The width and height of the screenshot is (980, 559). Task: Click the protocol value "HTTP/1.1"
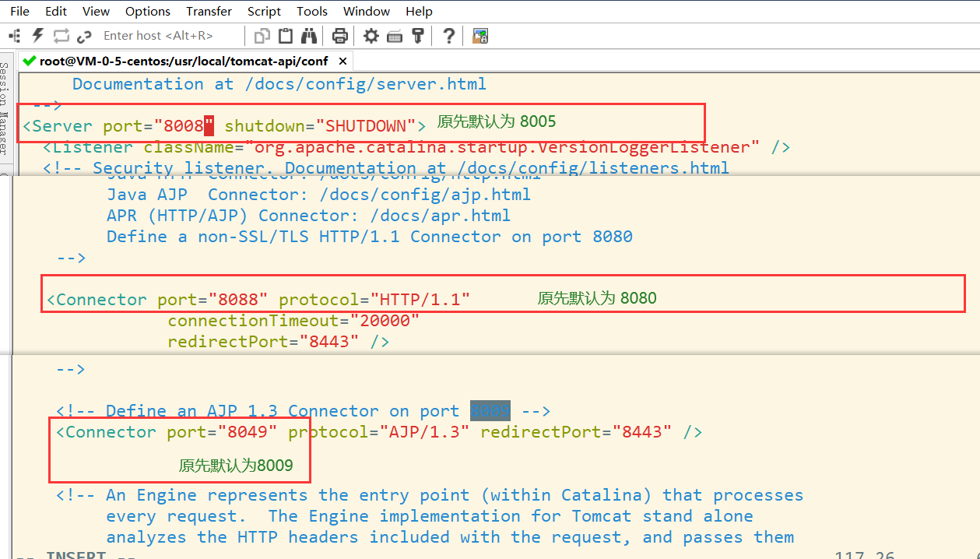tap(420, 299)
